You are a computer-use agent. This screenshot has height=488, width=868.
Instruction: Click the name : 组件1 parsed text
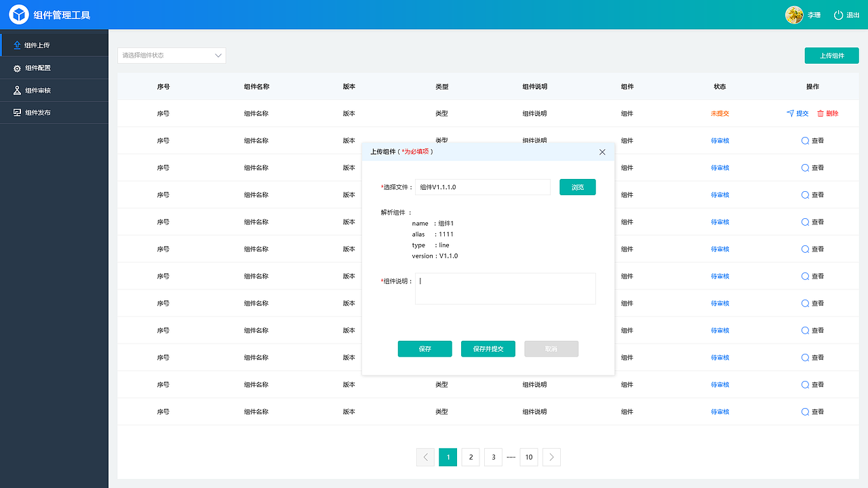433,223
